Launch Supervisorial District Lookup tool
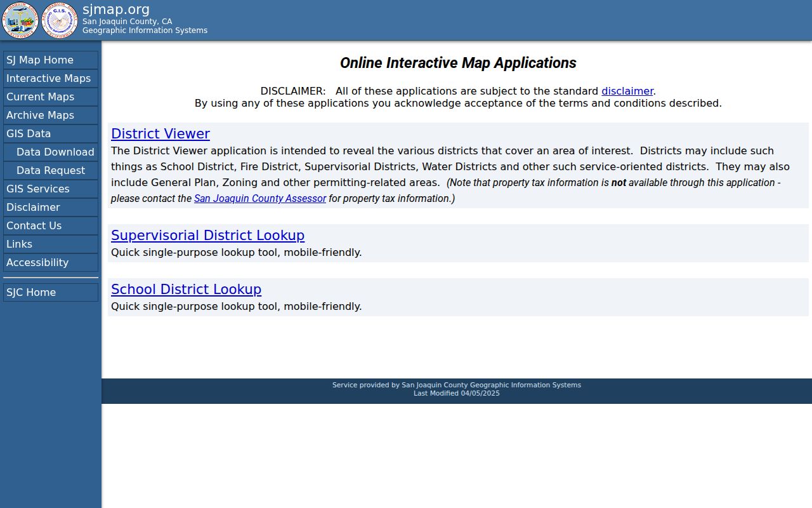812x508 pixels. click(x=207, y=235)
